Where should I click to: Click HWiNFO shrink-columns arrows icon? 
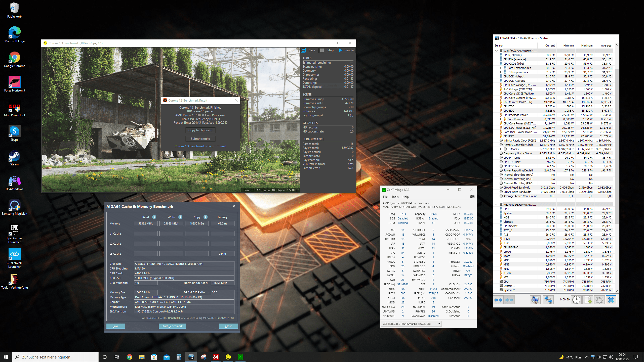tap(509, 300)
